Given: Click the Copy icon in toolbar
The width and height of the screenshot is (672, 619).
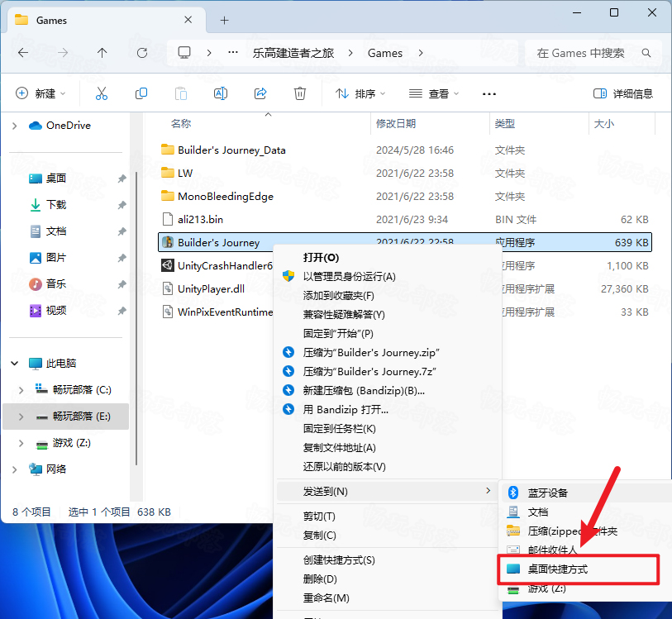Looking at the screenshot, I should point(141,93).
